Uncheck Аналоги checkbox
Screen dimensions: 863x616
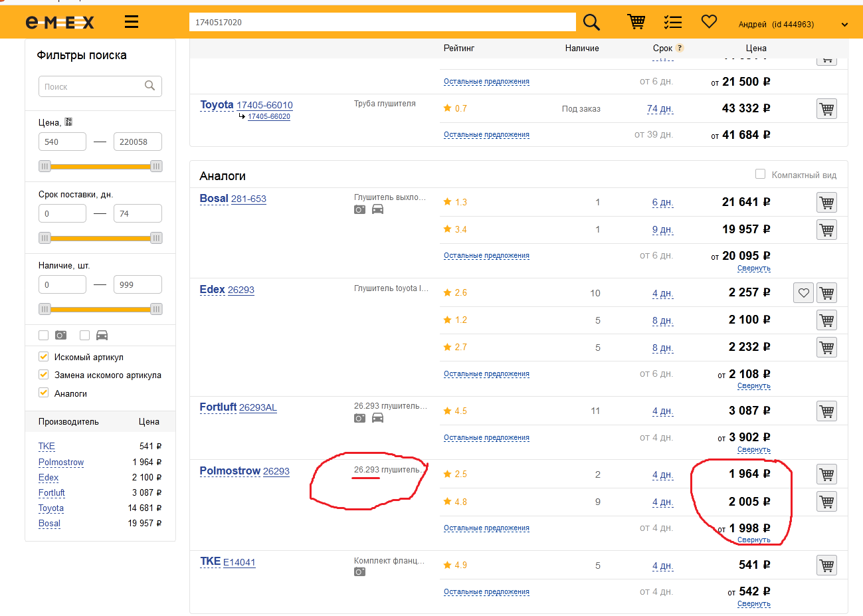click(44, 393)
